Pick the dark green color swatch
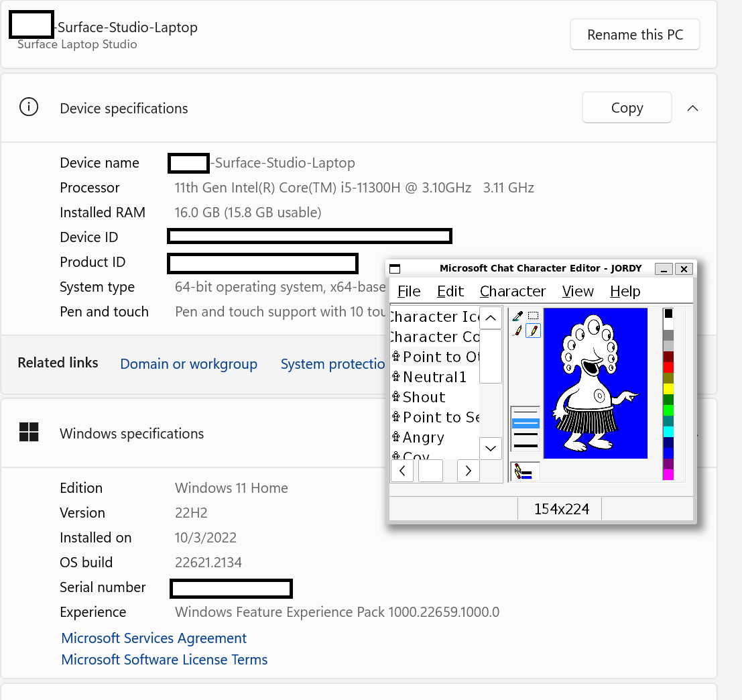 pyautogui.click(x=668, y=400)
